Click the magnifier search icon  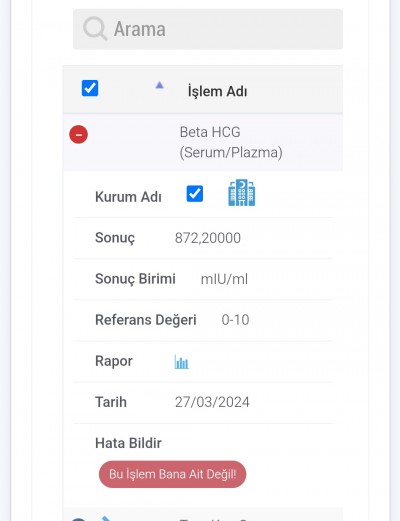95,29
